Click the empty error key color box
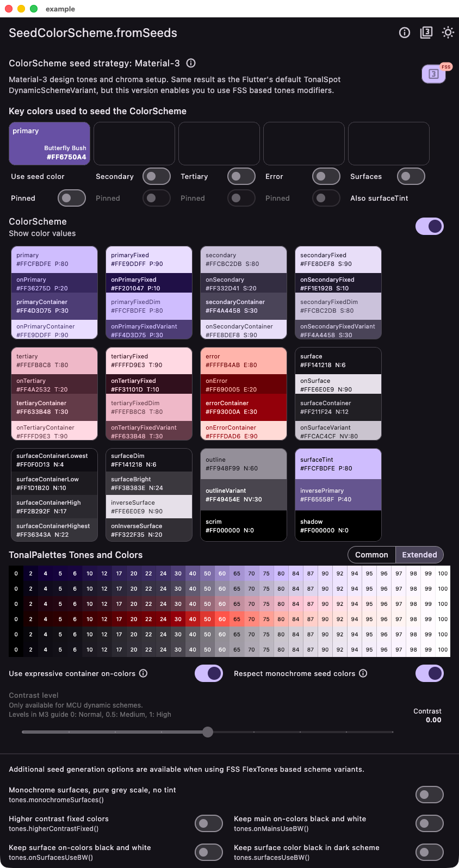This screenshot has height=868, width=459. click(304, 144)
